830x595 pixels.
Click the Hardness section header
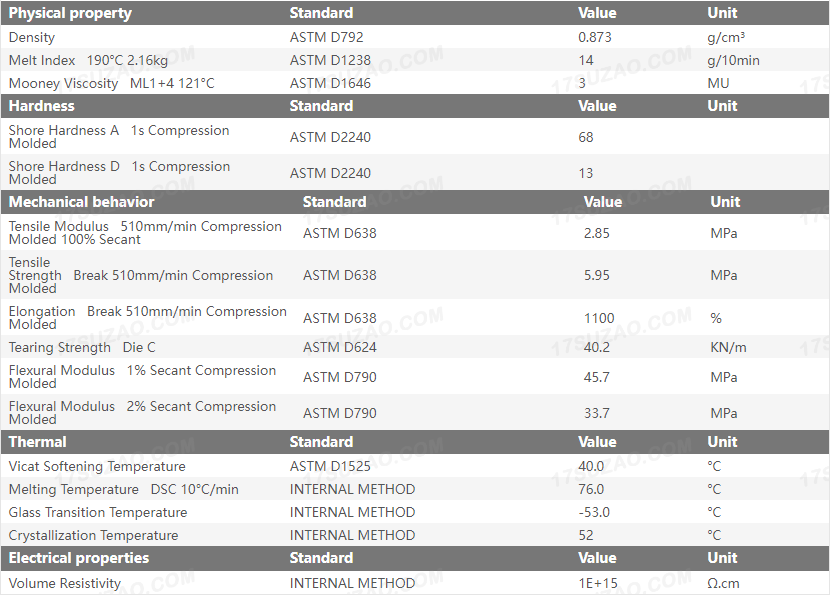click(42, 106)
